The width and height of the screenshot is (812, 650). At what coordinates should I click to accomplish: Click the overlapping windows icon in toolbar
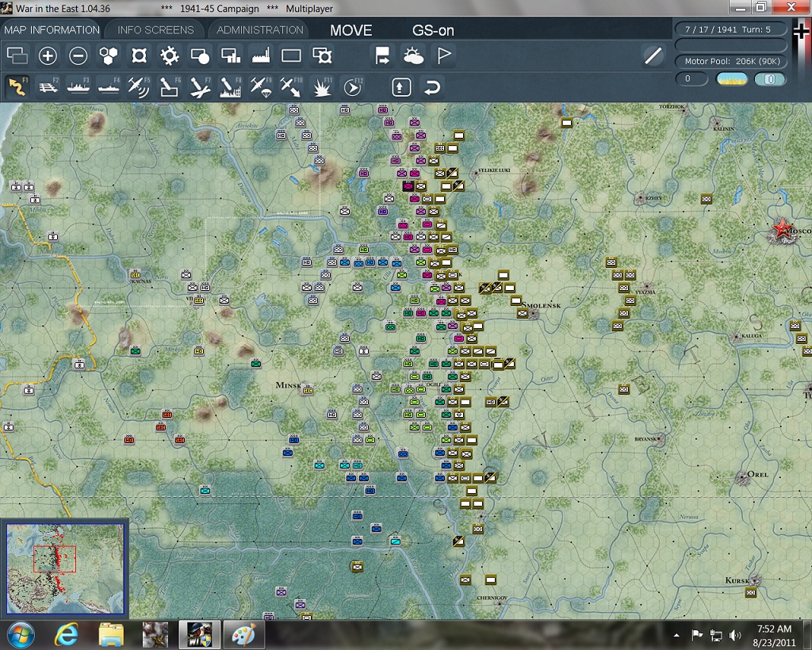click(17, 55)
